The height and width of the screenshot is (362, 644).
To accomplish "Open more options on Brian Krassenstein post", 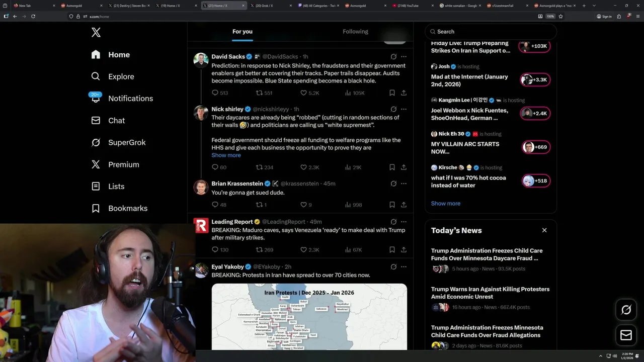I will pyautogui.click(x=404, y=184).
